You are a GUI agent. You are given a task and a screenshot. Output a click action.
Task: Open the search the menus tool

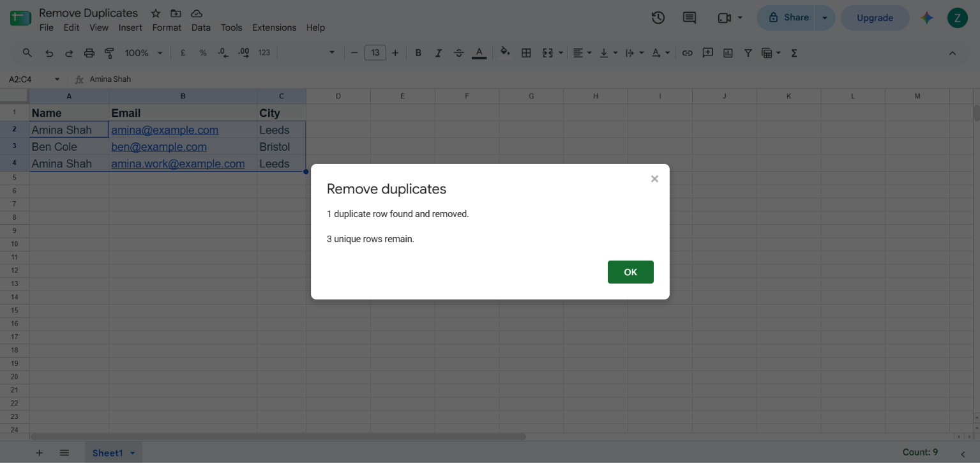(x=27, y=53)
